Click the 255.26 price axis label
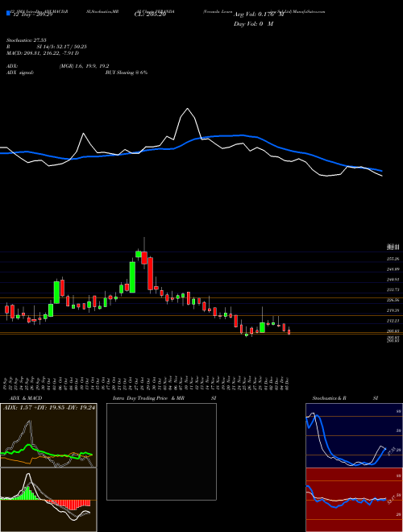 (x=393, y=259)
